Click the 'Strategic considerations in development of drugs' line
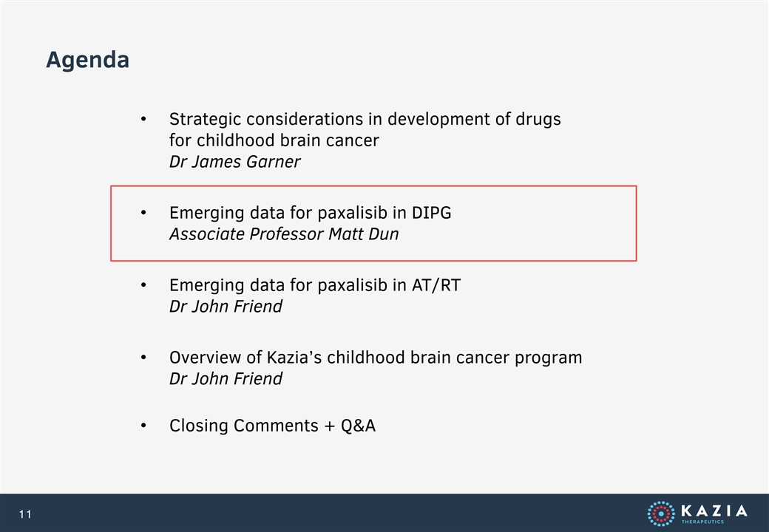Screen dimensions: 769x532 click(x=365, y=119)
